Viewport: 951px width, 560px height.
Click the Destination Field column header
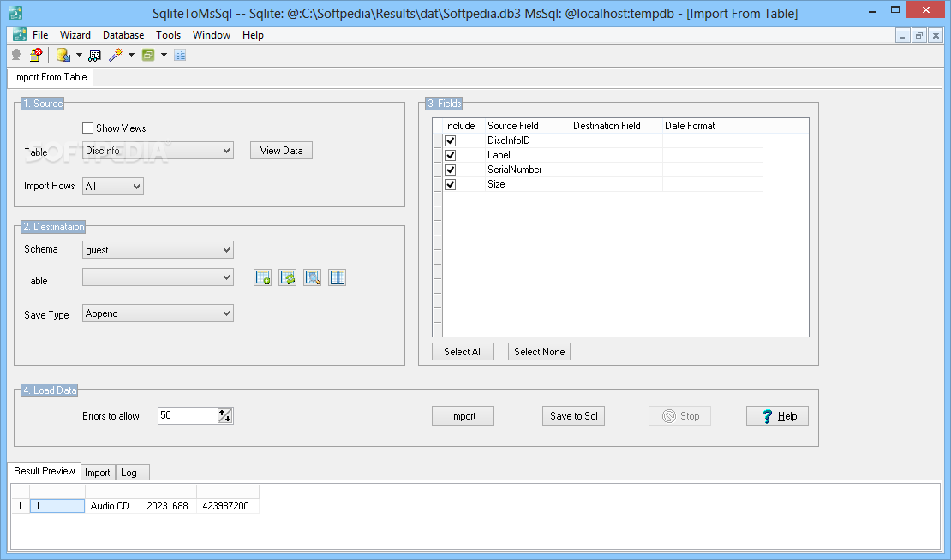coord(616,126)
